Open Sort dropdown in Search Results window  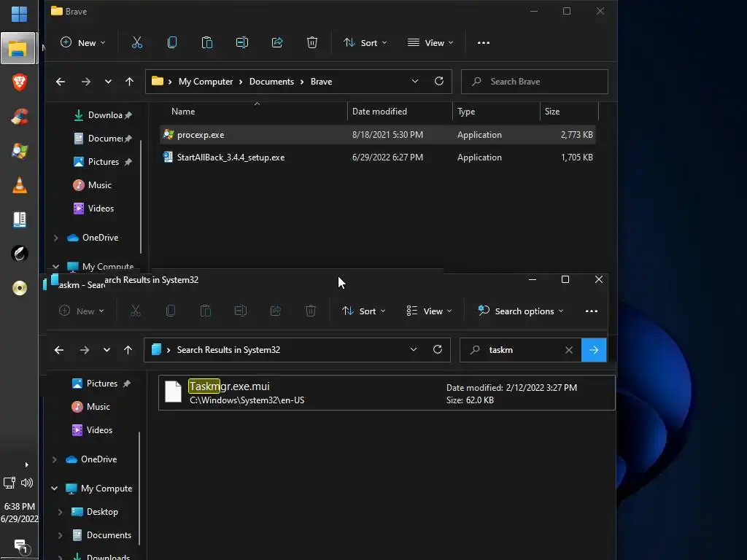click(363, 311)
